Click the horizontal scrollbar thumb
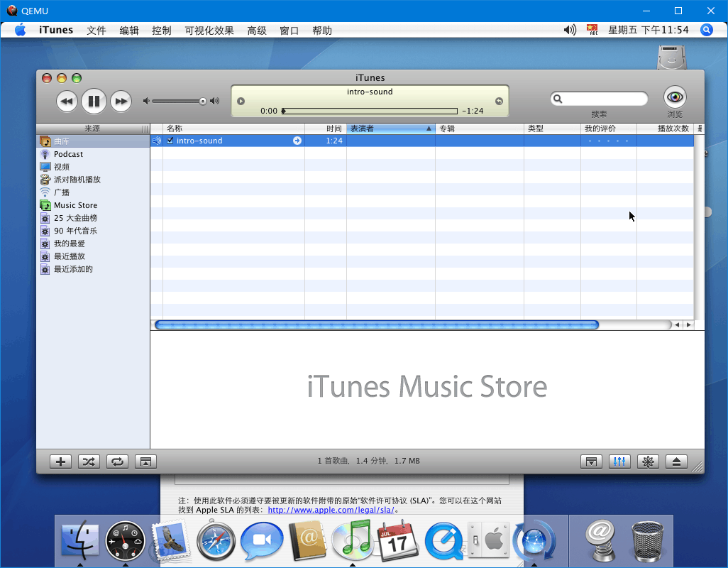This screenshot has height=568, width=728. click(x=377, y=325)
